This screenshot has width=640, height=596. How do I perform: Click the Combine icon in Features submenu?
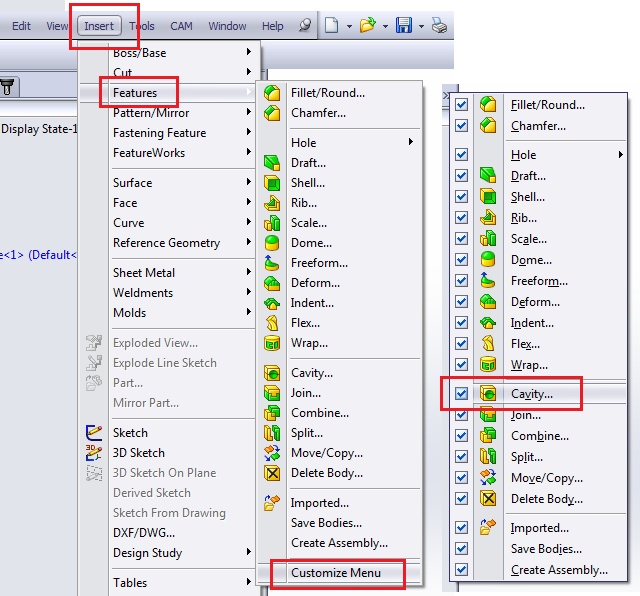coord(272,413)
